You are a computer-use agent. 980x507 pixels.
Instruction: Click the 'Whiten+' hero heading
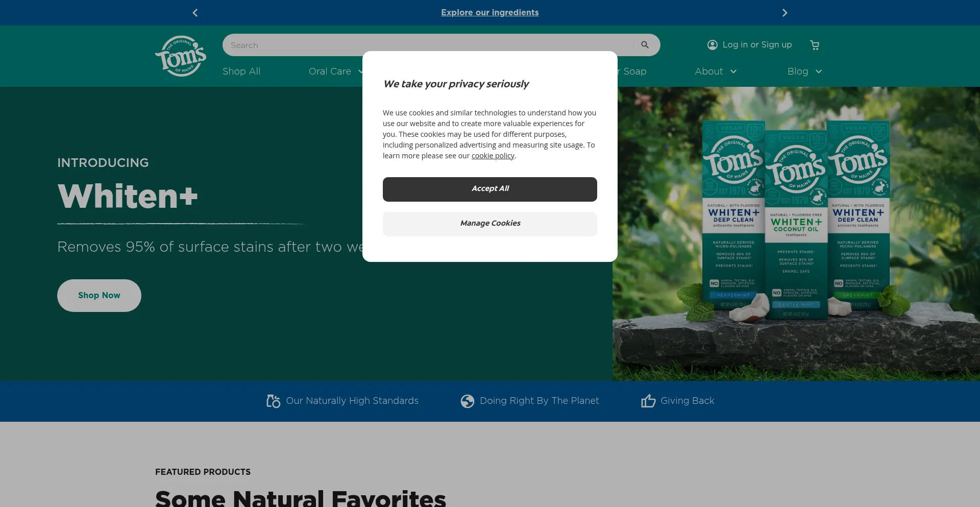[x=128, y=197]
